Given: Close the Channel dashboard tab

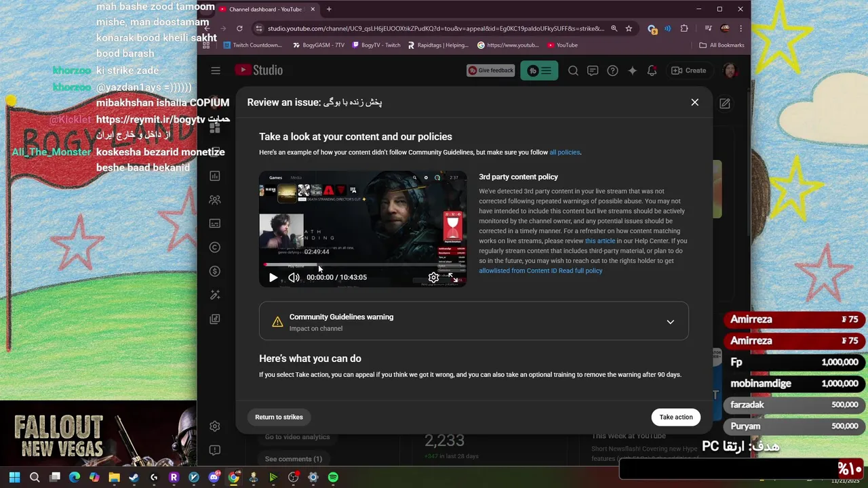Looking at the screenshot, I should click(x=313, y=9).
